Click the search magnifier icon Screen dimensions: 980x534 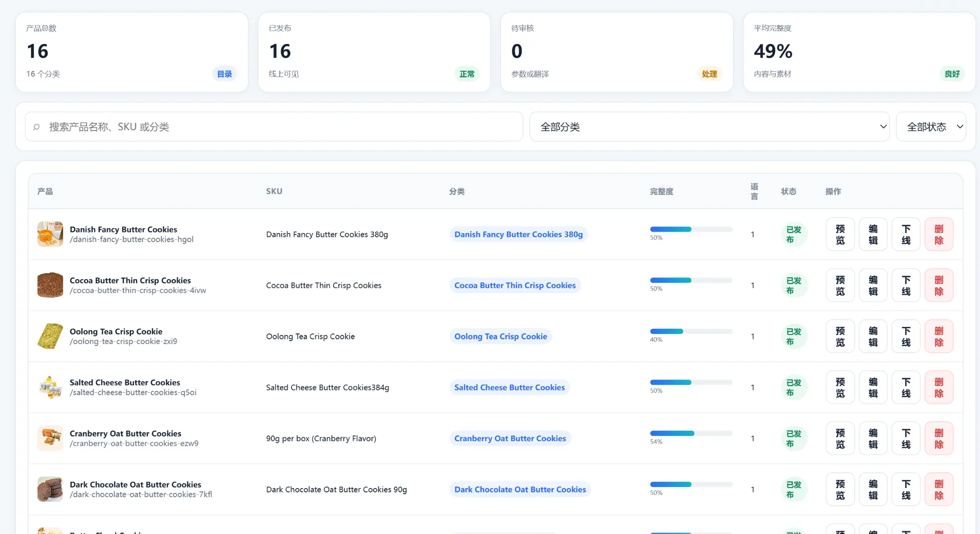(36, 127)
